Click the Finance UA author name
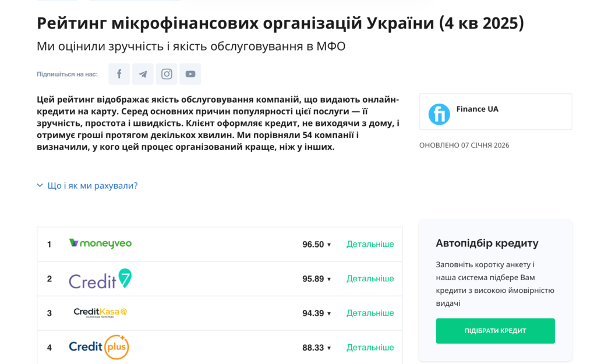 477,109
